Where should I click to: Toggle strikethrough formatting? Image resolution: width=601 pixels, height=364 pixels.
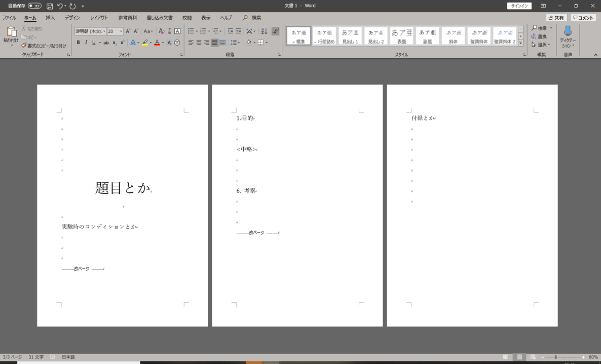pos(106,43)
